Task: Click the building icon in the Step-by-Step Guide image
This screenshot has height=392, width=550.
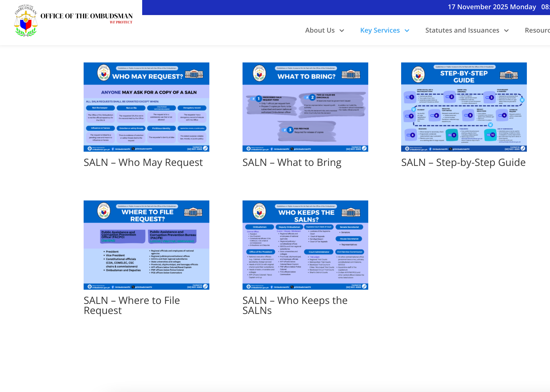Action: (x=509, y=75)
